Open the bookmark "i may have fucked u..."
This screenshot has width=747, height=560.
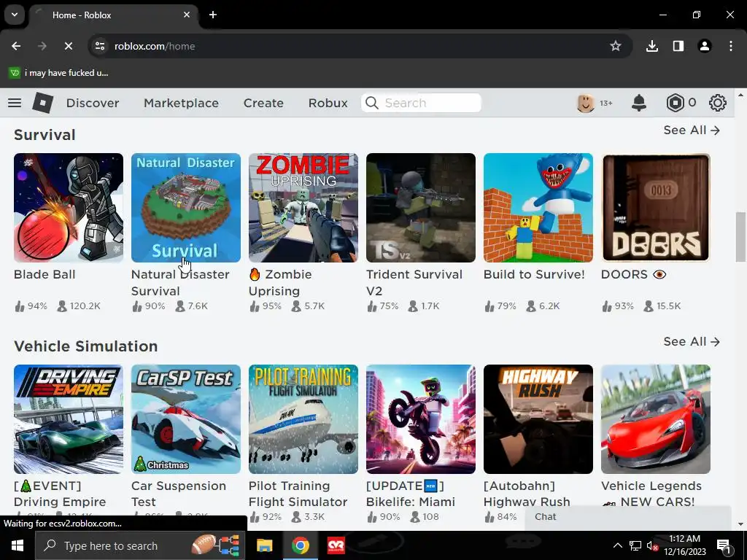[58, 73]
